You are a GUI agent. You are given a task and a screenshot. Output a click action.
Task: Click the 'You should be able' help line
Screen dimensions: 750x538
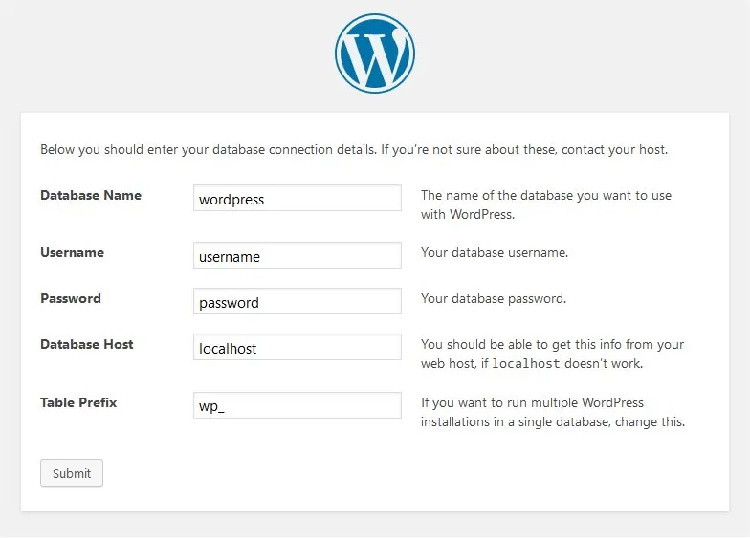[x=552, y=344]
